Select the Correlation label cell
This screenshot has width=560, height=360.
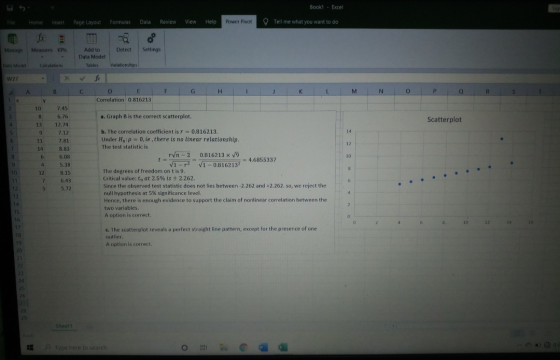[x=110, y=100]
